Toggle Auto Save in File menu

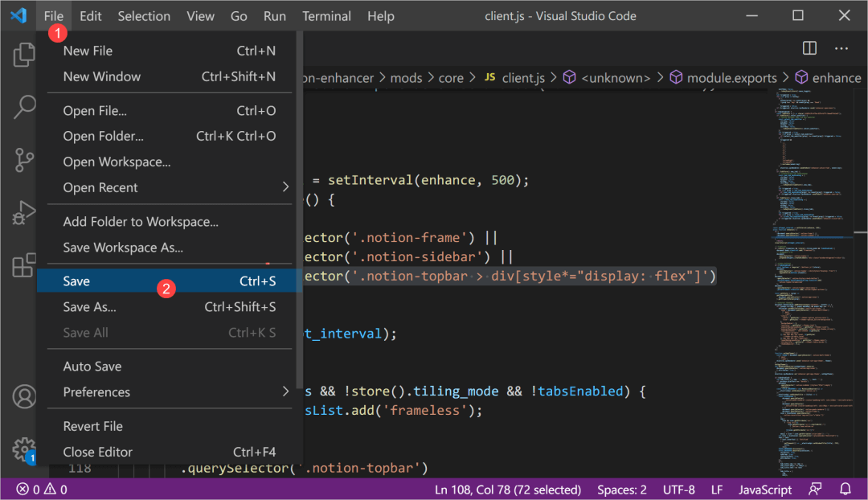pos(92,367)
